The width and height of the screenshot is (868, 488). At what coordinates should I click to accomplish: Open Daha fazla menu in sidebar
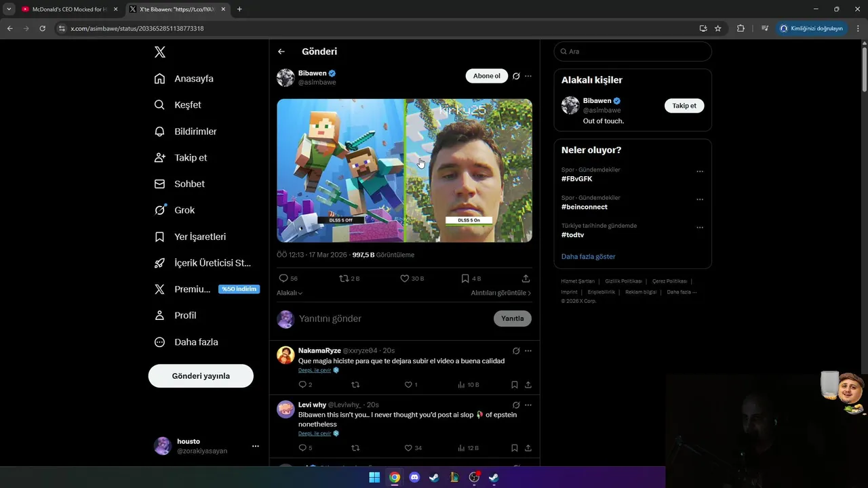pos(186,342)
